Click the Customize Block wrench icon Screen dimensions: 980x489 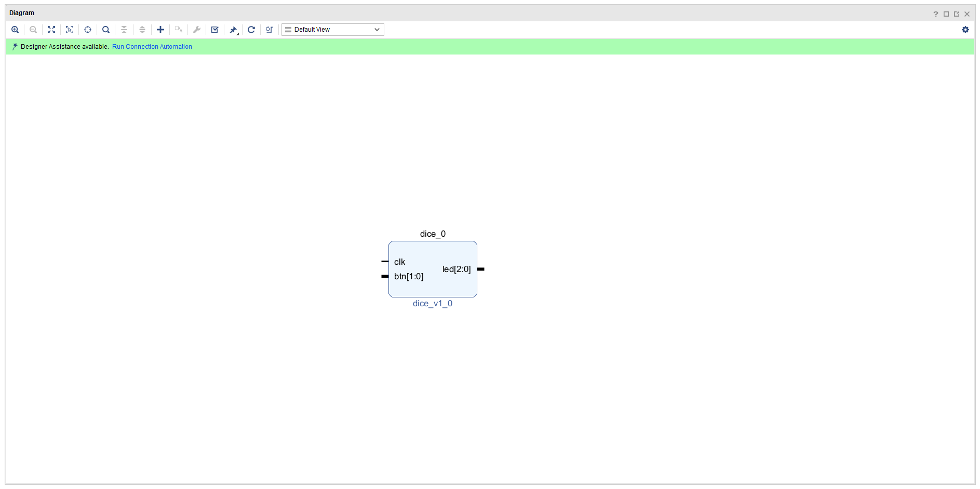pos(197,30)
